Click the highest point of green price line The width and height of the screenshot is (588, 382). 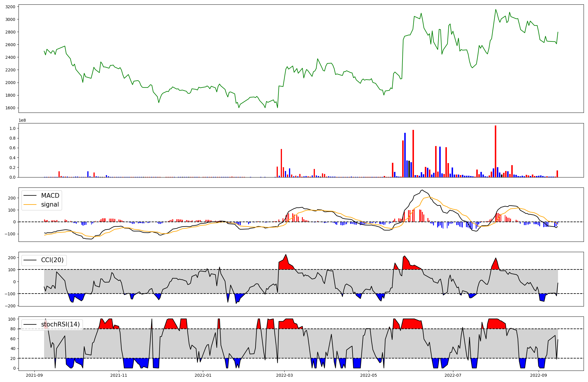[x=495, y=9]
